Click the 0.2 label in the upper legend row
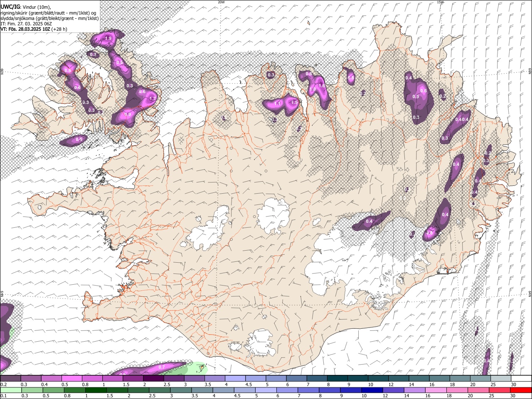 tap(4, 384)
